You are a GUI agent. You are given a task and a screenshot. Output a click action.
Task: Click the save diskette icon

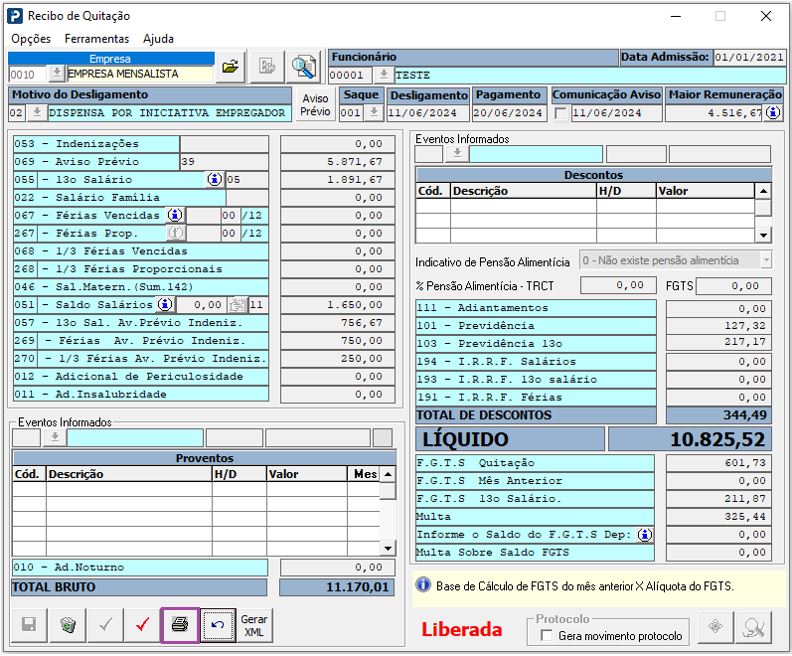(29, 625)
